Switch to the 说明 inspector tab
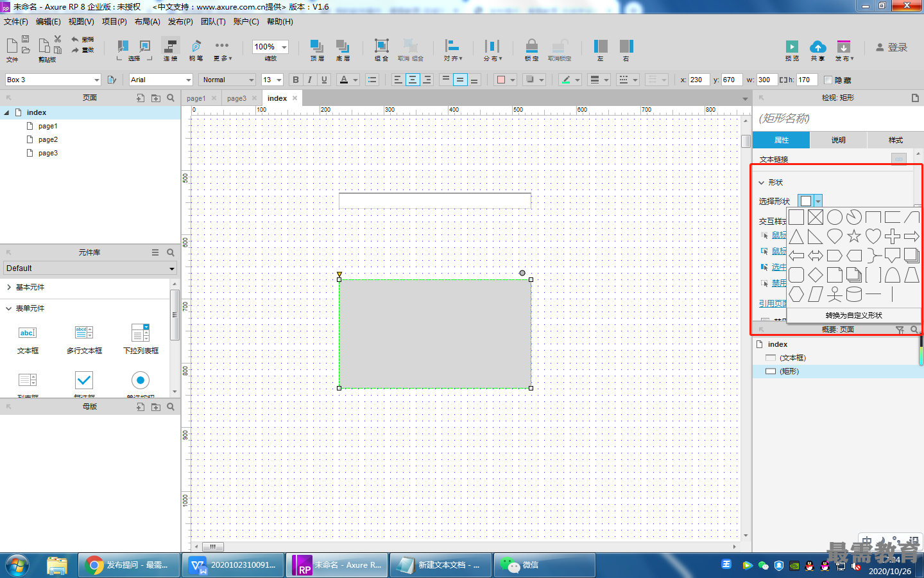The image size is (924, 578). click(839, 140)
